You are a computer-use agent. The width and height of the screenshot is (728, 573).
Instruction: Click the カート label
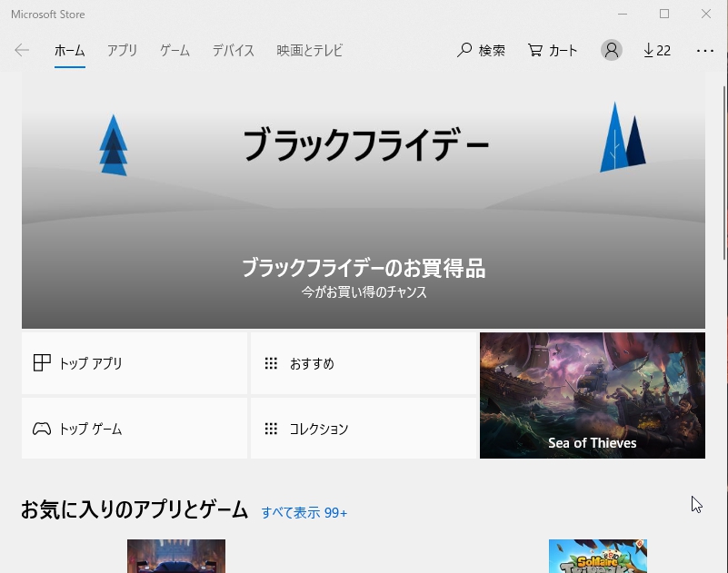click(x=563, y=50)
